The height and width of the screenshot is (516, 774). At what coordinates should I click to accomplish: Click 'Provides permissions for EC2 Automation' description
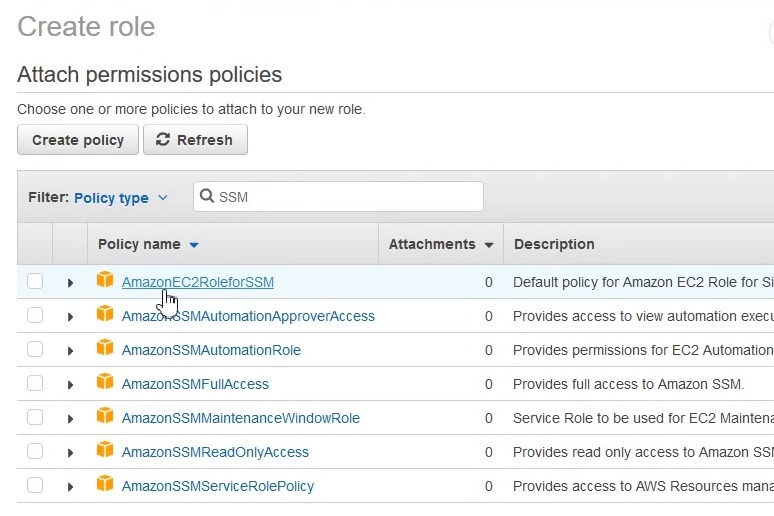[x=643, y=351]
